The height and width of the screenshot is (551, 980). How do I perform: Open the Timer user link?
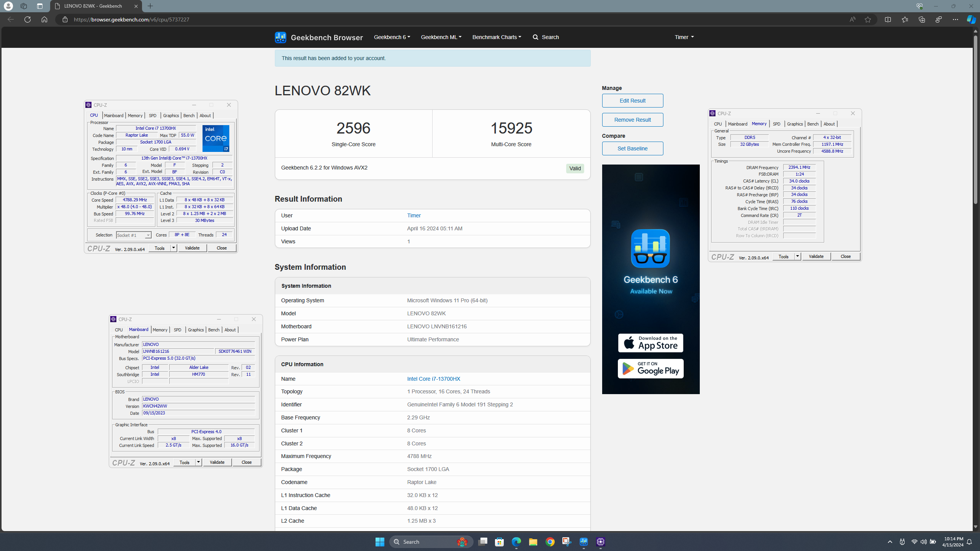414,215
